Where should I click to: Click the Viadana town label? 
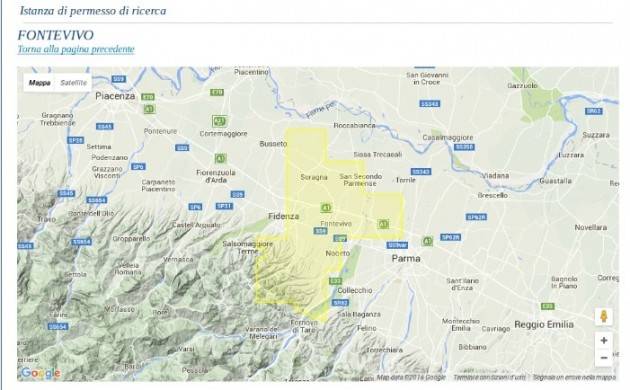495,176
